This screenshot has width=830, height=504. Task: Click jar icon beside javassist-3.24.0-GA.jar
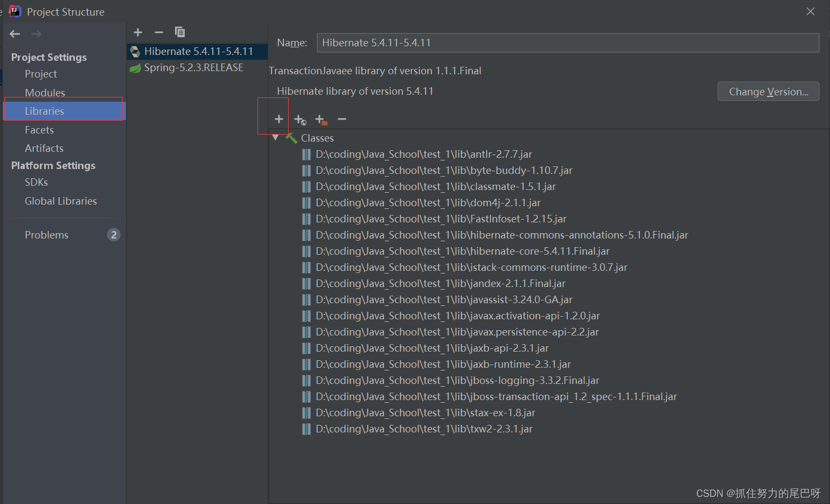click(x=306, y=300)
